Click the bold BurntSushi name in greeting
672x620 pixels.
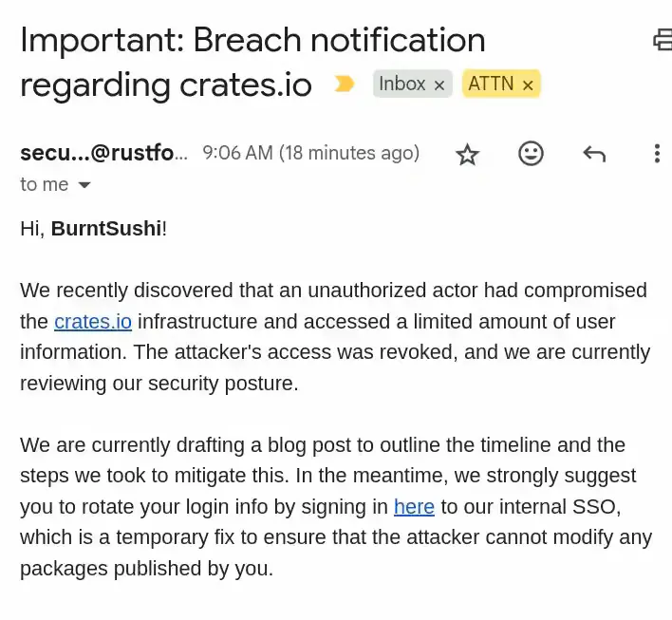tap(105, 229)
